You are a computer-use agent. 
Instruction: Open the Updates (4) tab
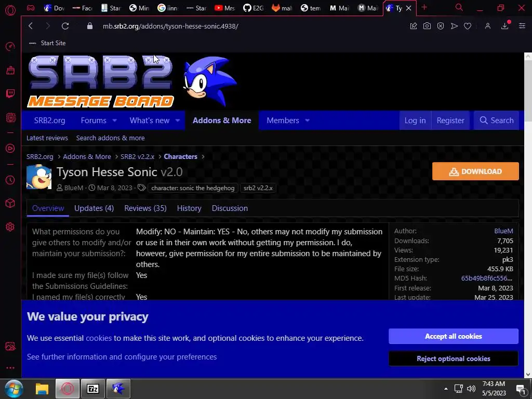[94, 208]
